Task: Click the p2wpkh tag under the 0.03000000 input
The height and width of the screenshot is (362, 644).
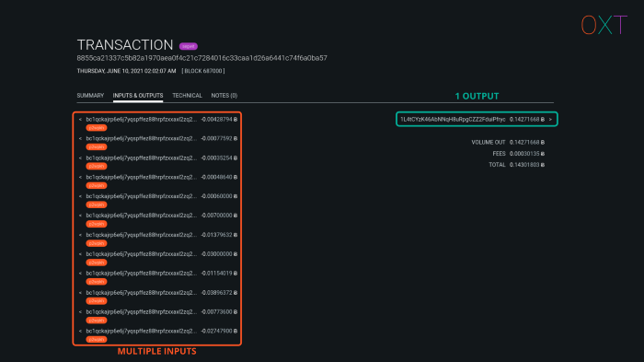Action: coord(97,263)
